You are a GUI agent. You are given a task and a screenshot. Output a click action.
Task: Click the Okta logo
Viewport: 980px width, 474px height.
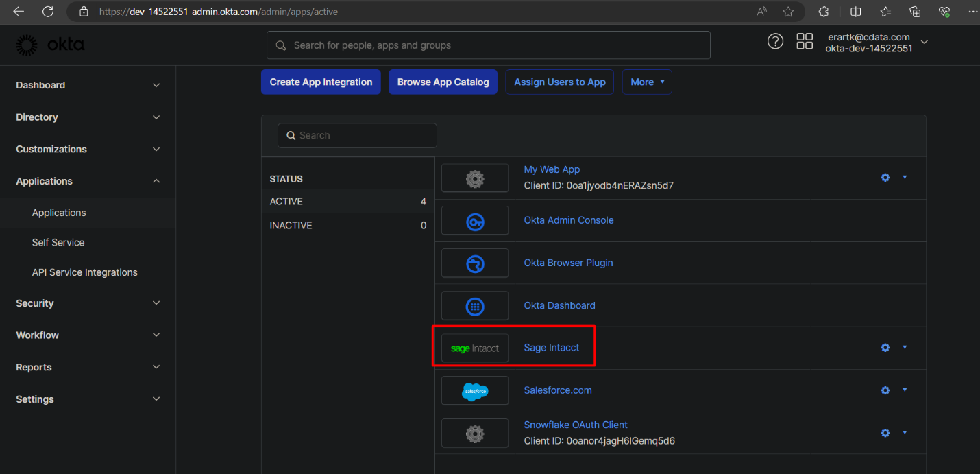click(50, 45)
